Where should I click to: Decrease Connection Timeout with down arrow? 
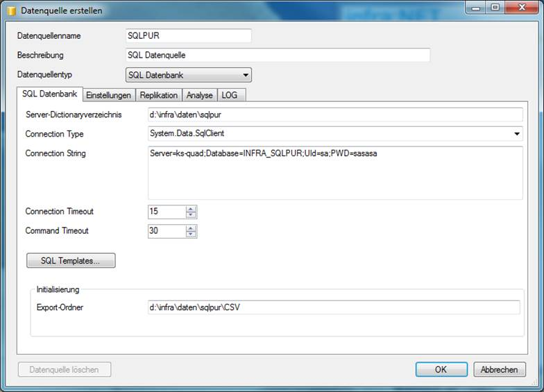[x=191, y=215]
